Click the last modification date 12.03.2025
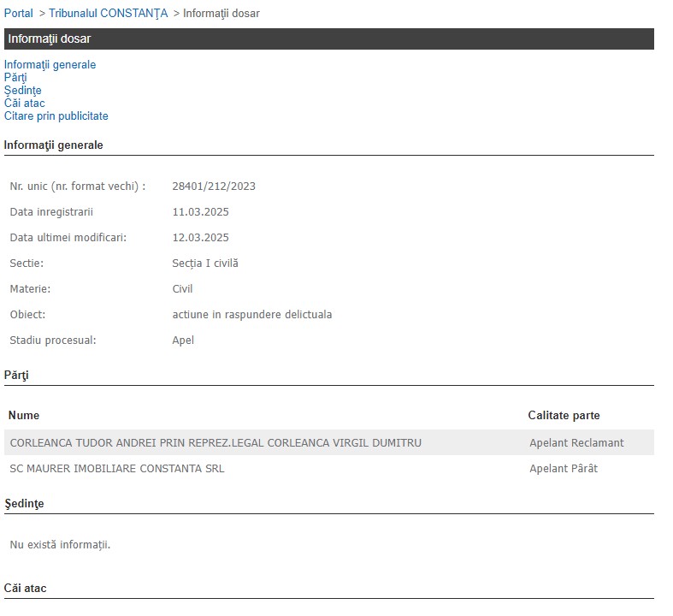673x616 pixels. coord(200,238)
